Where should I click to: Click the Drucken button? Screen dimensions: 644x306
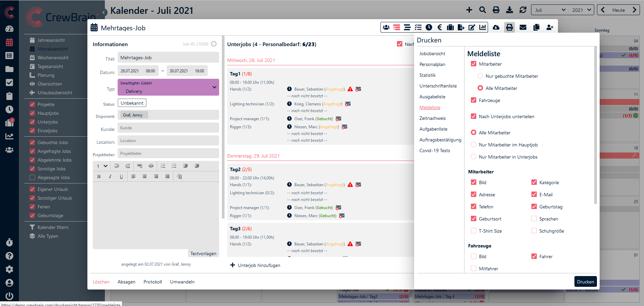(x=585, y=282)
